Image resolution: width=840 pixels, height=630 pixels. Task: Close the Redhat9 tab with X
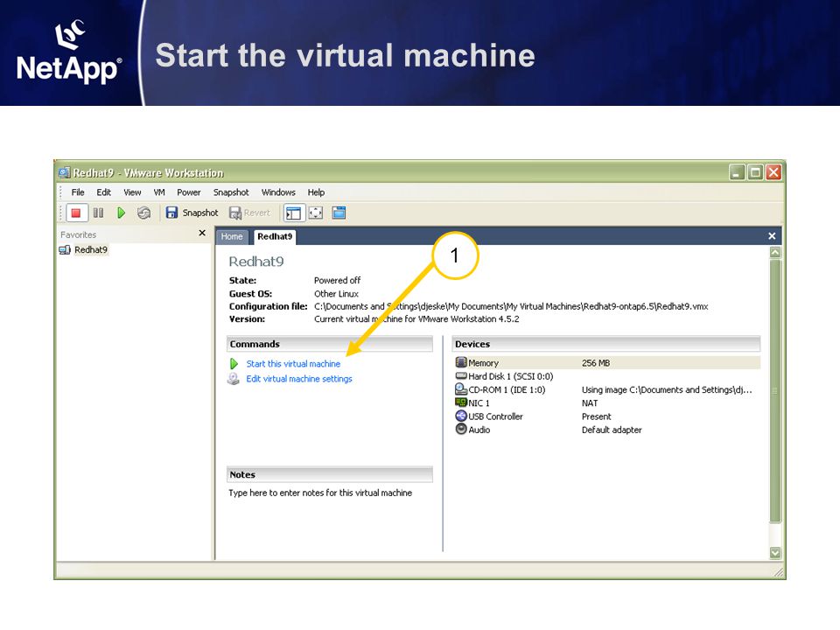(772, 236)
